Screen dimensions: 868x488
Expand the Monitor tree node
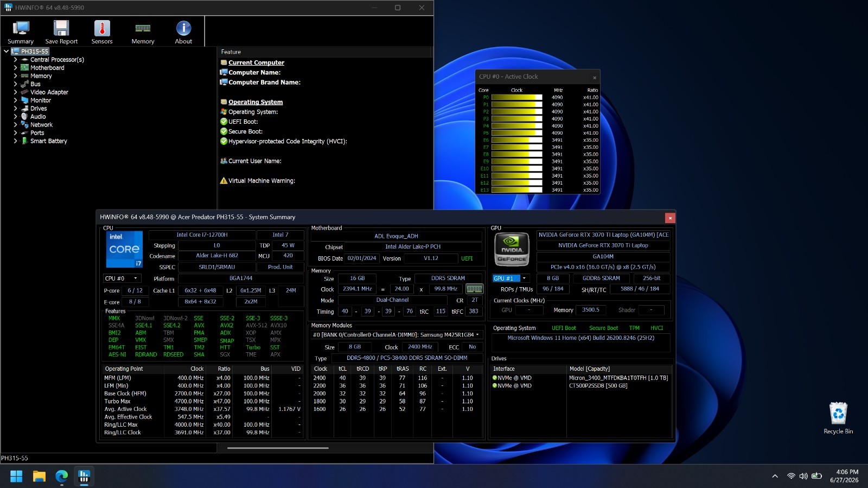click(15, 100)
